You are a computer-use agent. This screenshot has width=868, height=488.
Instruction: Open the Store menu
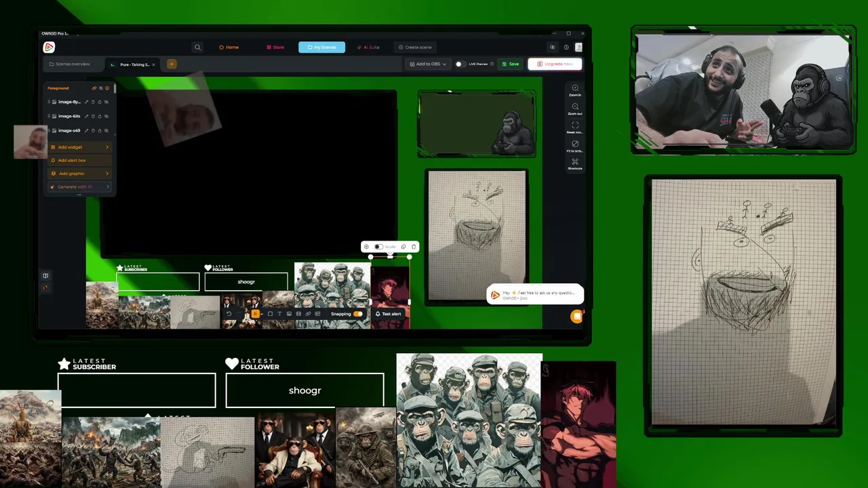[x=275, y=47]
